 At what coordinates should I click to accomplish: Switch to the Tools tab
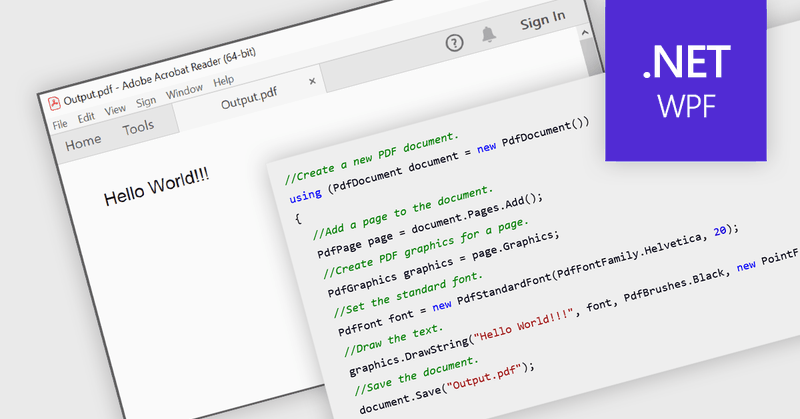tap(138, 128)
